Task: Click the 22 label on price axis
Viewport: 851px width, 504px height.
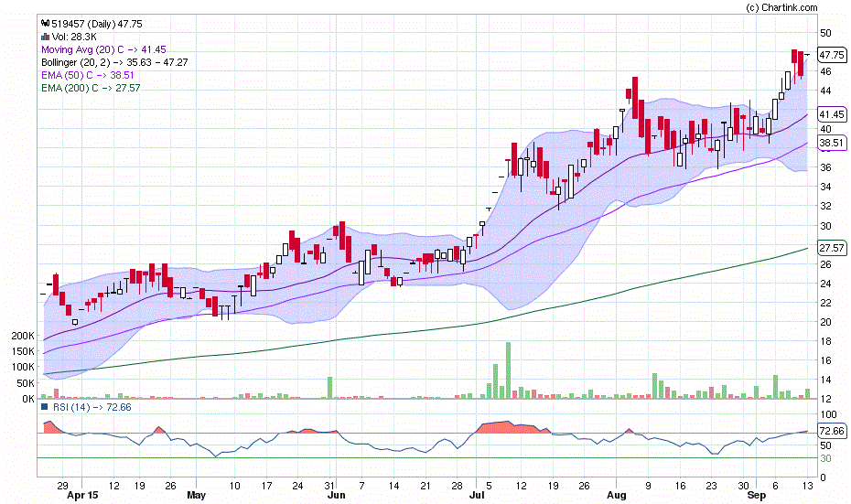Action: pyautogui.click(x=825, y=303)
